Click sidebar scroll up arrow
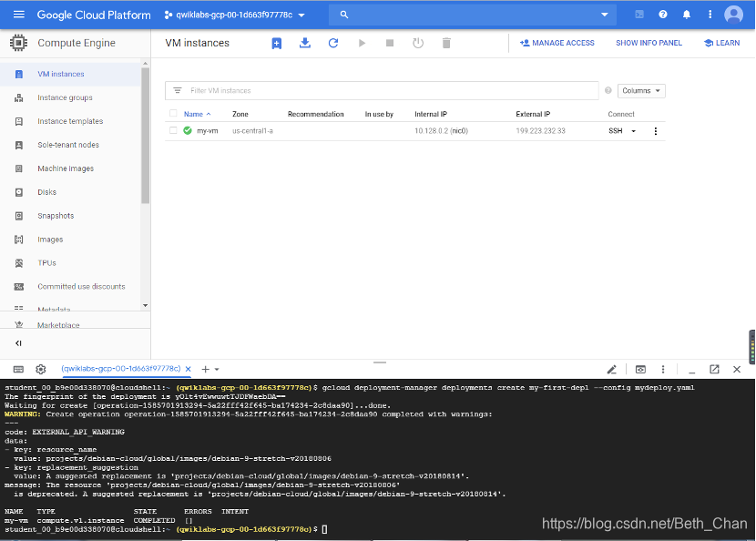The image size is (756, 541). 145,63
